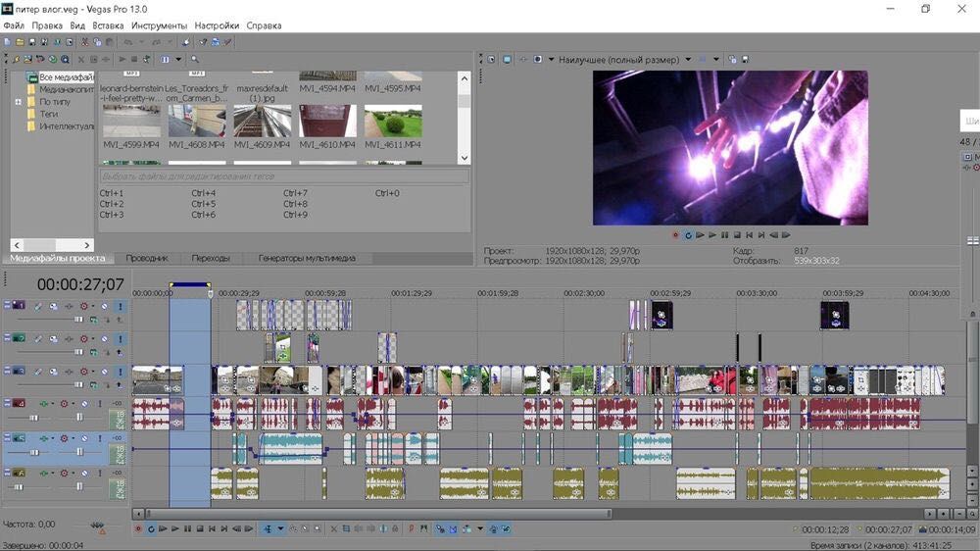The width and height of the screenshot is (980, 551).
Task: Toggle snapping icon in timeline toolbar
Action: click(x=440, y=529)
